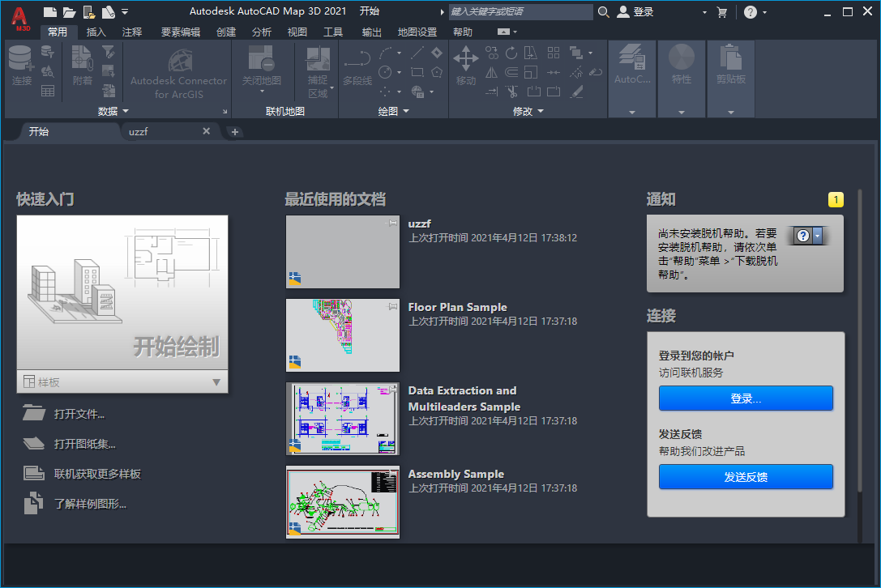Screen dimensions: 881x588
Task: Click the Open file icon in quick access toolbar
Action: (69, 11)
